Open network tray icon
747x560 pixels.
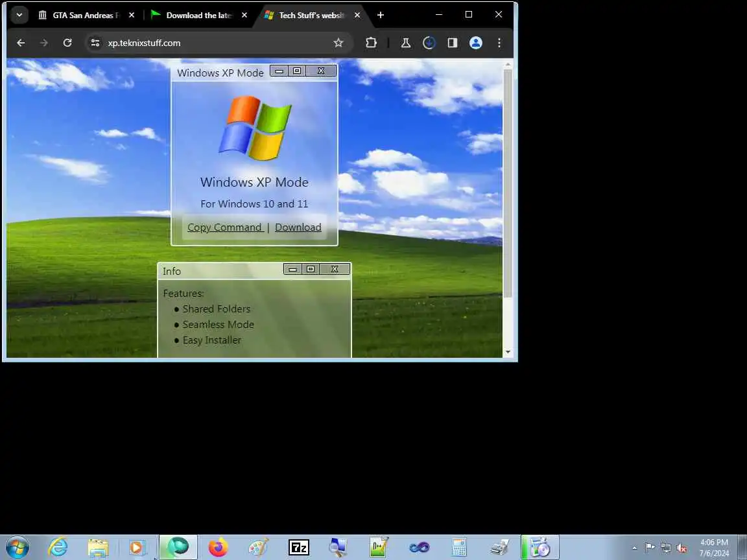(x=666, y=548)
